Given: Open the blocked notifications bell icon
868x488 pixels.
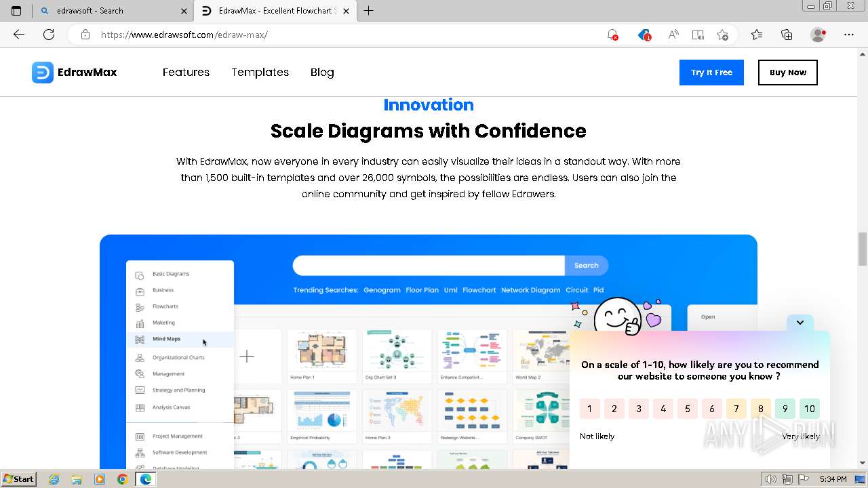Looking at the screenshot, I should tap(612, 35).
